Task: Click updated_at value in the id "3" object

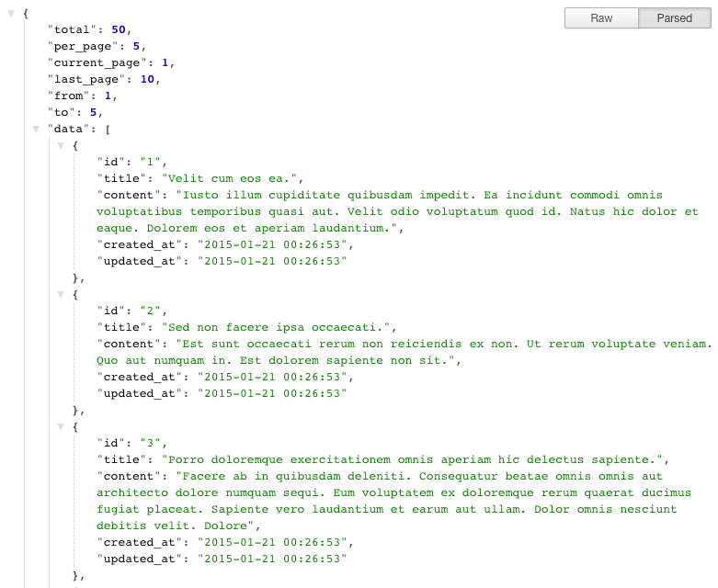Action: pos(272,559)
